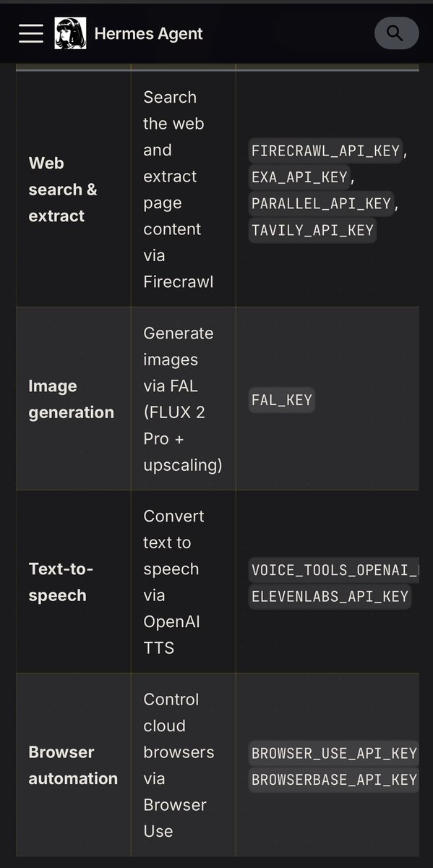The image size is (433, 868).
Task: Tap the search magnifier icon
Action: (x=395, y=33)
